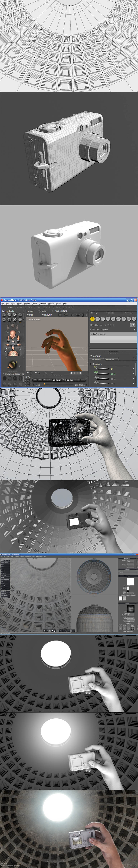Viewport: 138px width, 868px height.
Task: Open the File menu in Poser
Action: point(3,304)
